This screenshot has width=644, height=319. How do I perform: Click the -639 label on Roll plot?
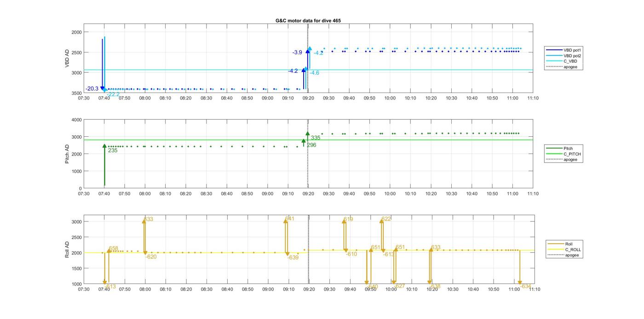(x=293, y=257)
